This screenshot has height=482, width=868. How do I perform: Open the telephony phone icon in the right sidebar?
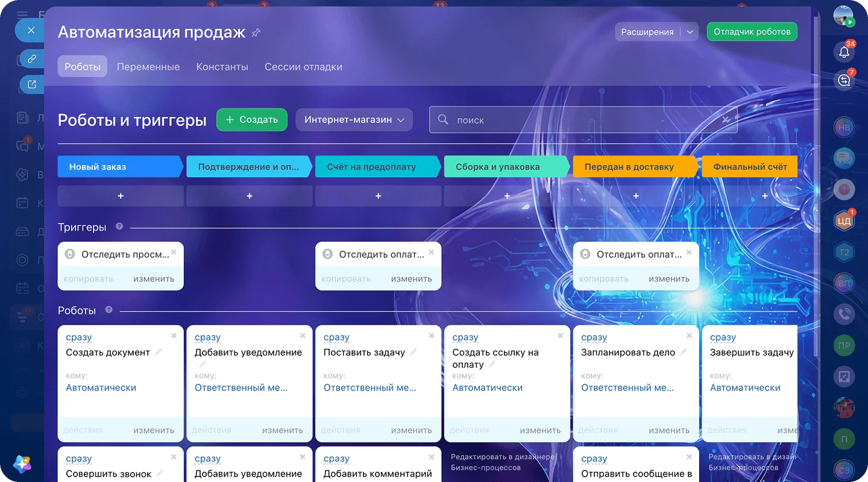click(844, 313)
